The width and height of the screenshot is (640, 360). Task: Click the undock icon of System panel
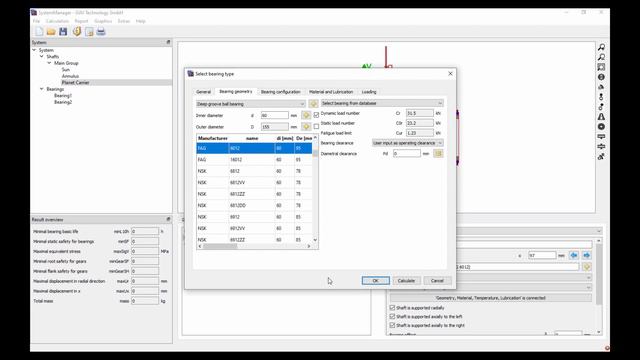pyautogui.click(x=168, y=42)
